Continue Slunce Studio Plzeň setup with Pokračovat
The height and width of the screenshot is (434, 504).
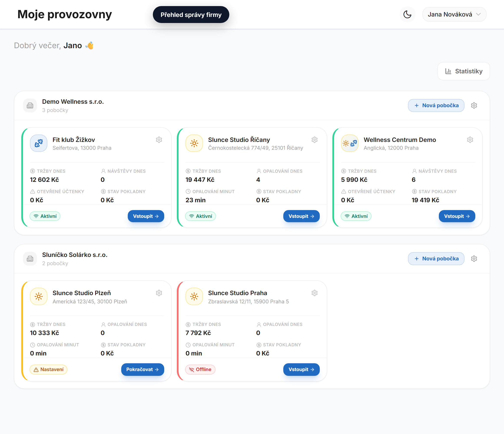tap(143, 369)
